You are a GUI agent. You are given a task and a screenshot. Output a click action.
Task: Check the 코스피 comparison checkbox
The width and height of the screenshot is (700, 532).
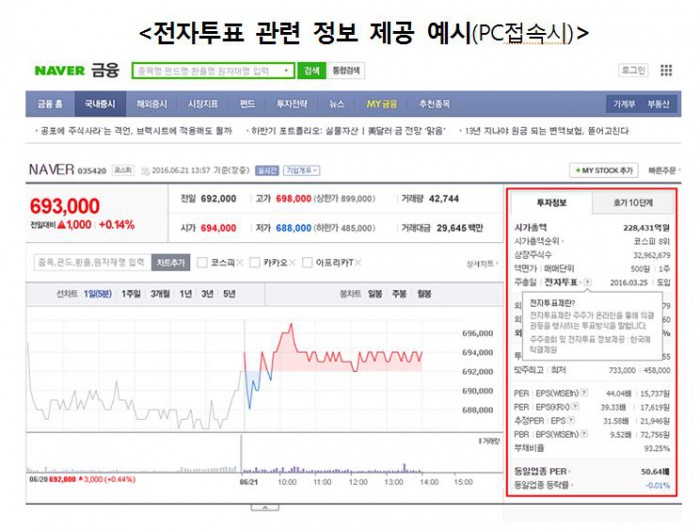202,263
